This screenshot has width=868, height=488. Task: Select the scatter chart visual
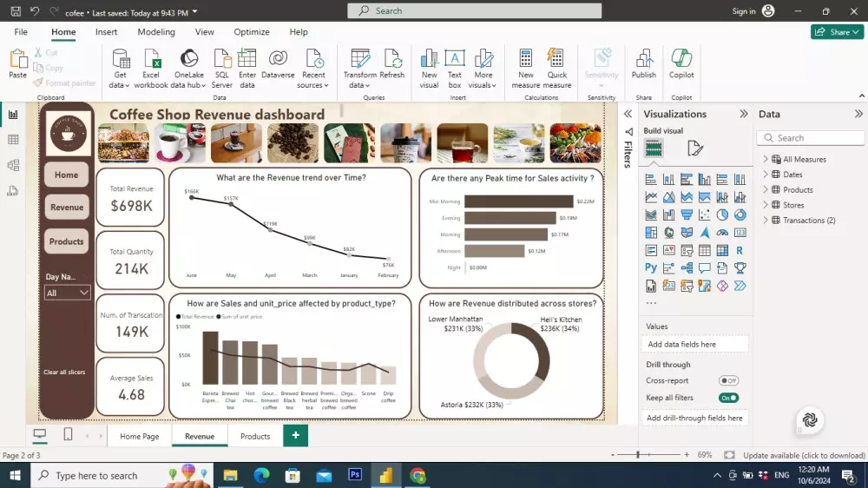tap(704, 215)
